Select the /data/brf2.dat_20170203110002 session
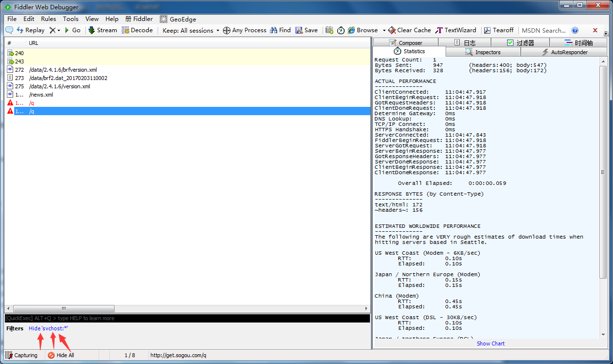The image size is (613, 364). click(187, 78)
